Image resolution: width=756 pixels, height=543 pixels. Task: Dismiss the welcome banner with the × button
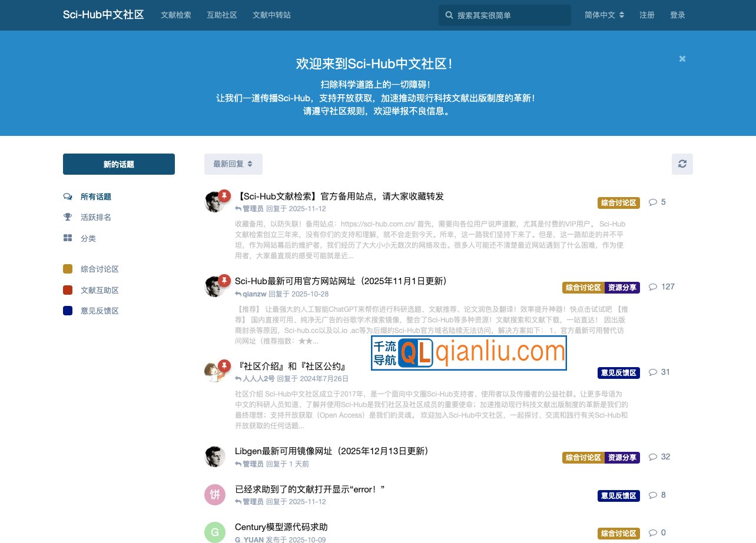click(x=682, y=59)
